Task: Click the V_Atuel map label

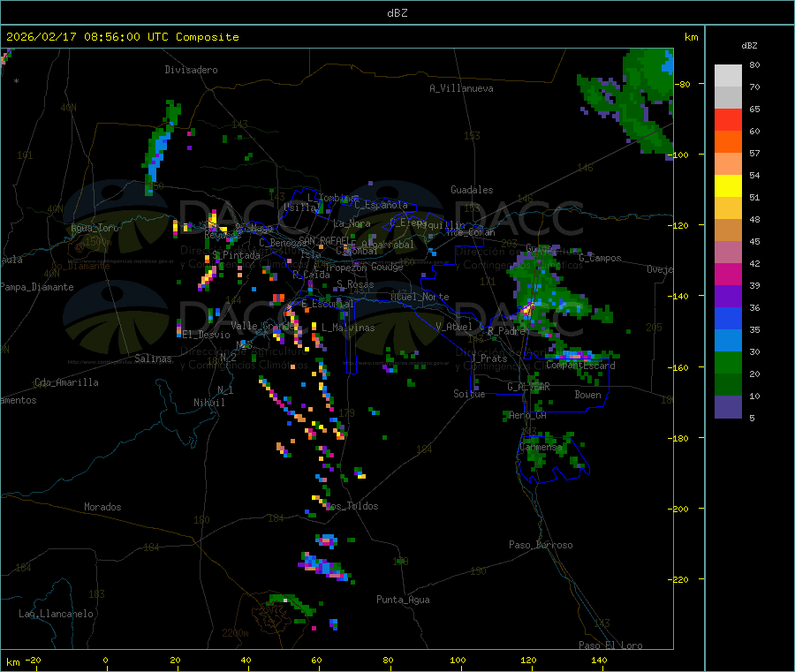Action: point(454,327)
